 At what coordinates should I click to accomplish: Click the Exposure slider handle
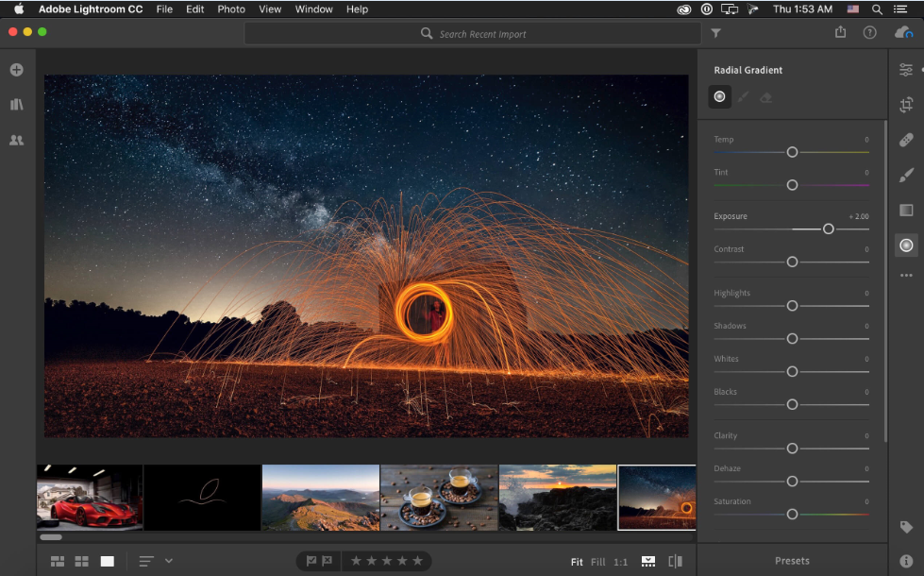coord(828,229)
